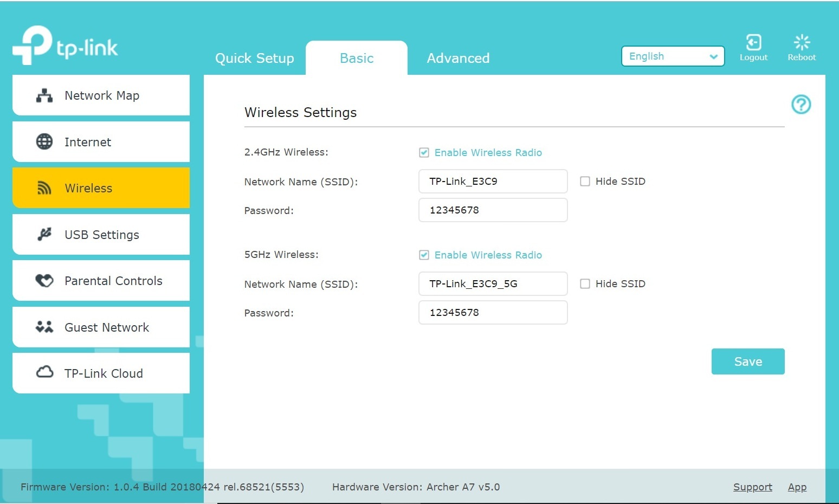Click the 2.4GHz Wireless label
This screenshot has height=504, width=839.
point(286,152)
